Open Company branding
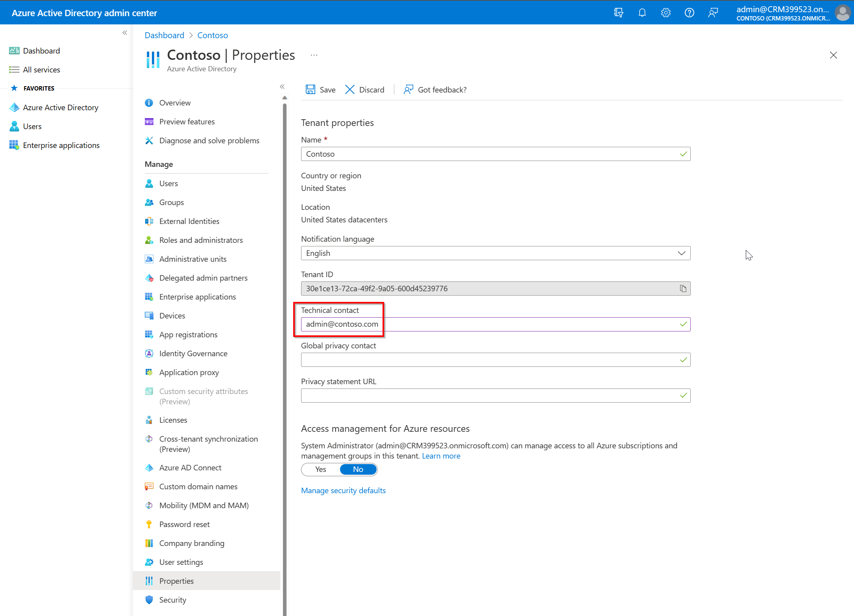The height and width of the screenshot is (616, 854). [x=192, y=543]
